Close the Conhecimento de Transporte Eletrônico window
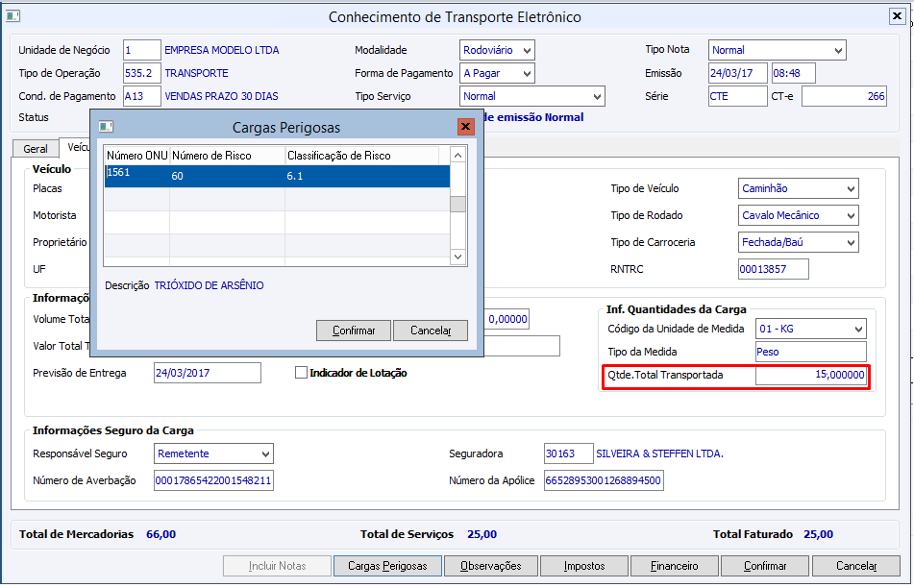Viewport: 914px width, 588px height. [897, 16]
